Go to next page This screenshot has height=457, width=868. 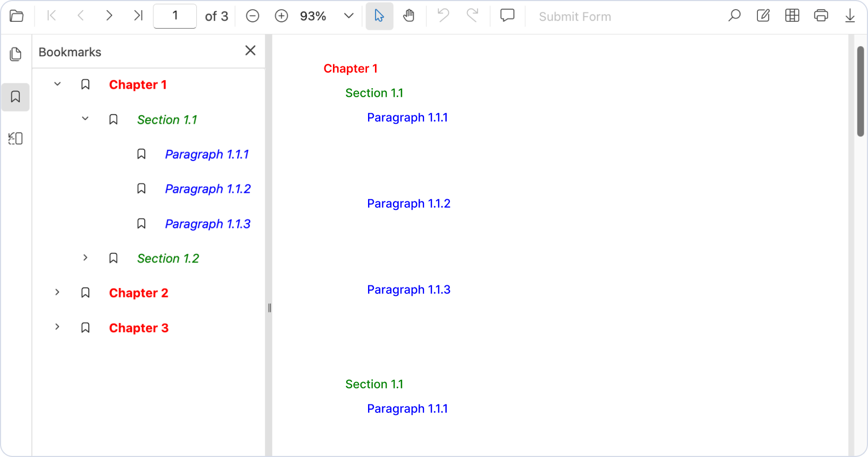click(x=109, y=16)
